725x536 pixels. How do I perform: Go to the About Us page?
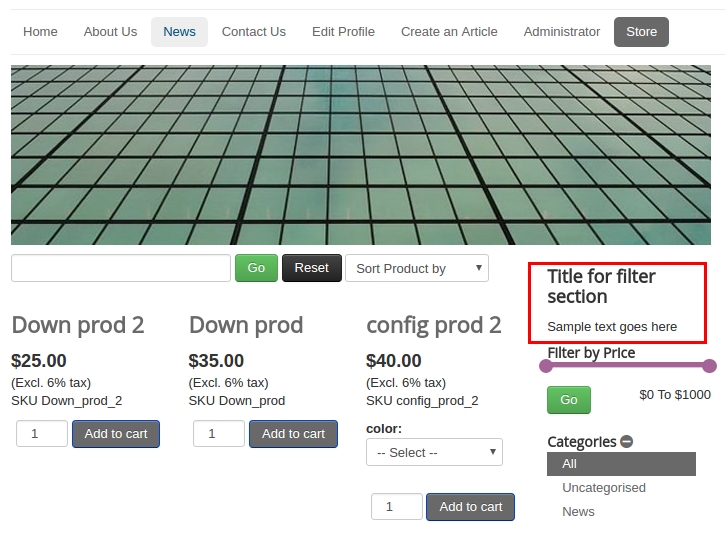point(110,31)
